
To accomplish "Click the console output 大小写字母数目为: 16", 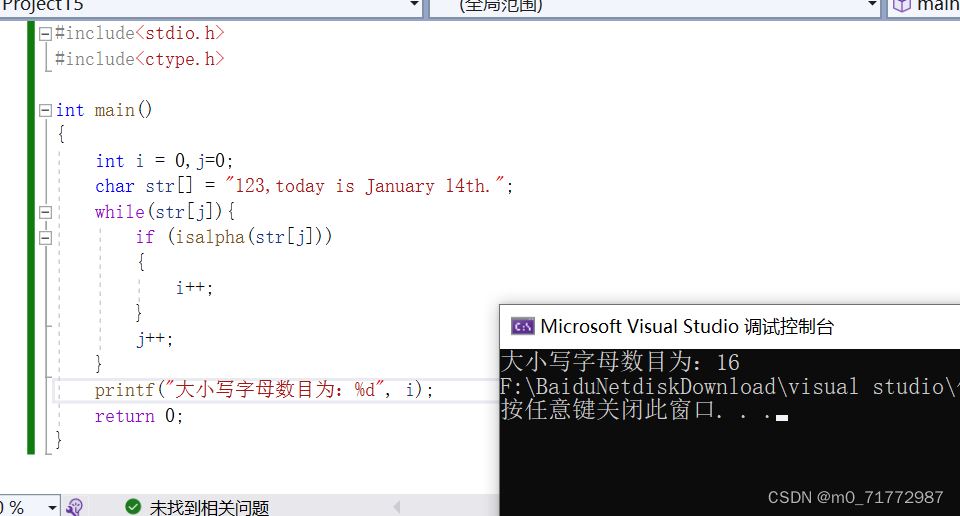I will pos(620,362).
